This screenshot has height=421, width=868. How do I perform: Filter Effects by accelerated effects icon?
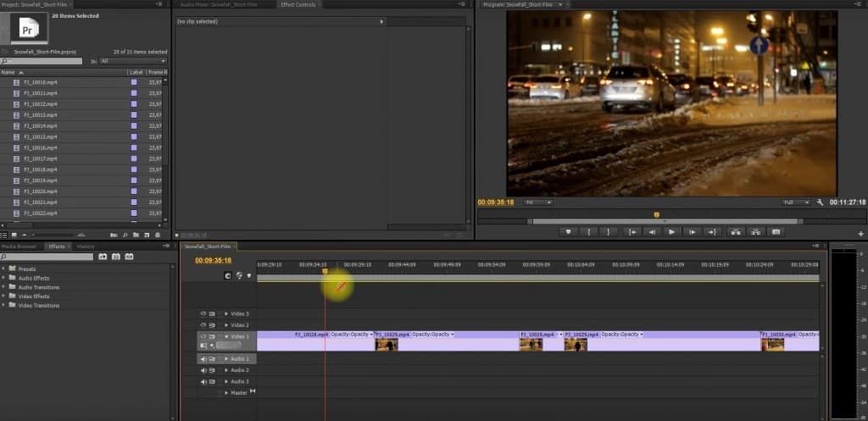103,257
